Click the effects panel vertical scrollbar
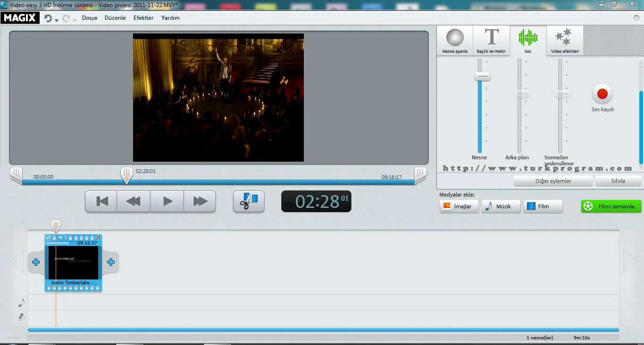 (x=641, y=127)
